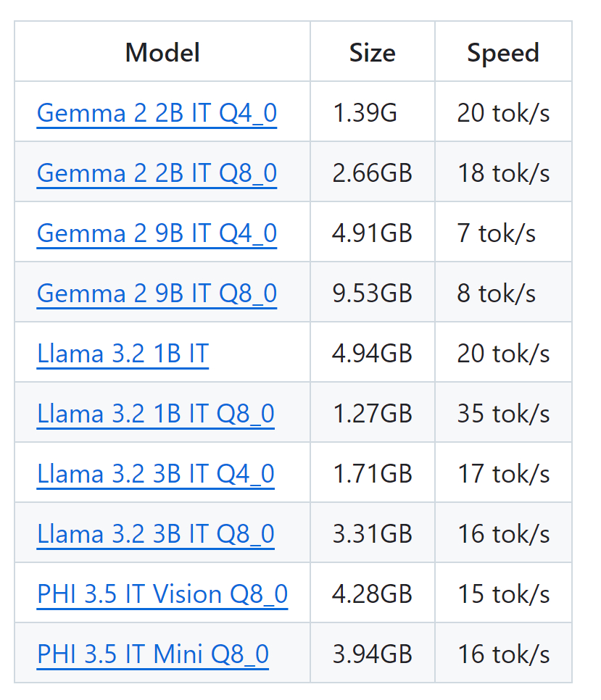Open the Llama 3.2 3B IT Q8_0 link
The height and width of the screenshot is (700, 601).
click(155, 534)
